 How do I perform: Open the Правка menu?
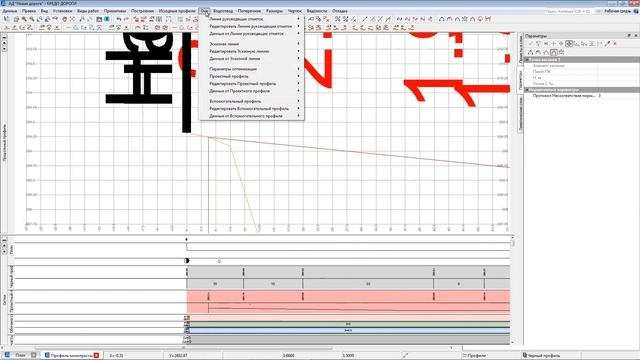[29, 11]
